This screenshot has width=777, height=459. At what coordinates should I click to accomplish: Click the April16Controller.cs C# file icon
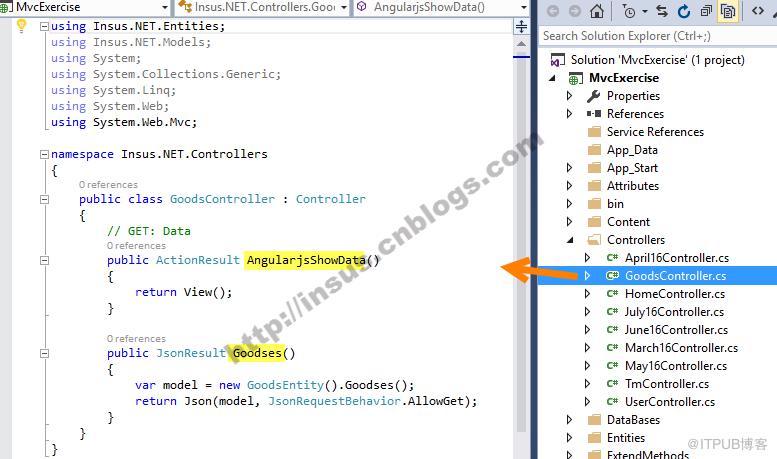(612, 258)
